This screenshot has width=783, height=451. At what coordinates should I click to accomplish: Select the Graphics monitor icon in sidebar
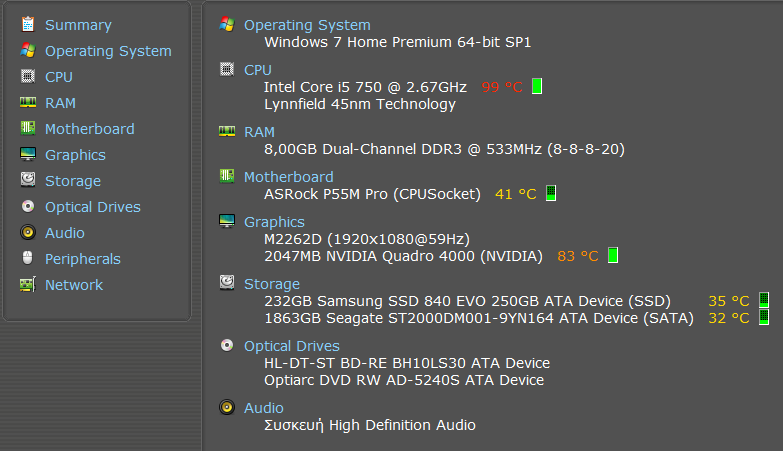(x=28, y=154)
